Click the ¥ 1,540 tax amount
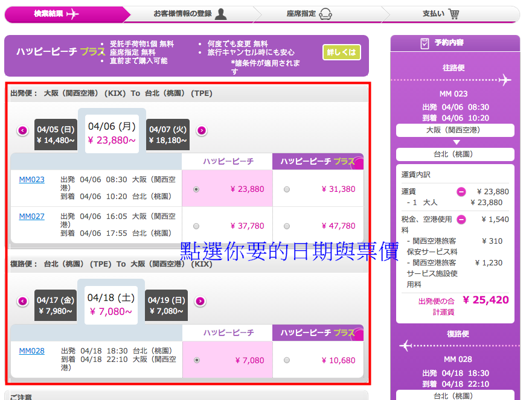532x400 pixels. [495, 220]
